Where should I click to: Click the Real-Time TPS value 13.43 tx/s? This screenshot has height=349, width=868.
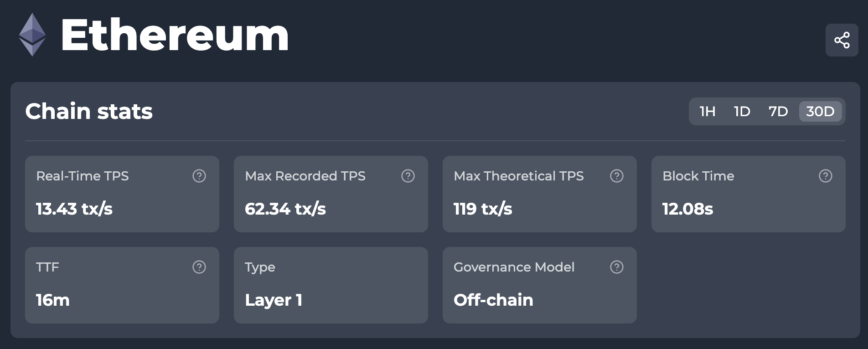coord(74,209)
